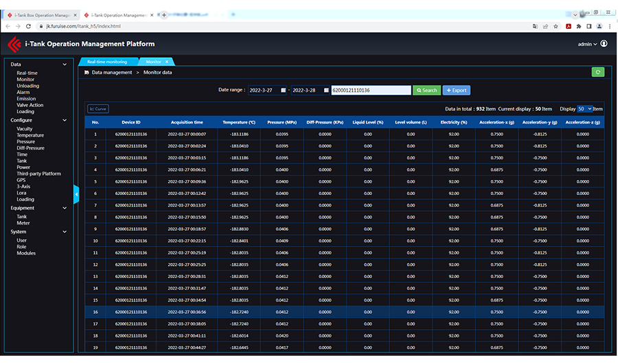Open Emission in the Data menu
Viewport: 618px width, 364px height.
tap(26, 99)
